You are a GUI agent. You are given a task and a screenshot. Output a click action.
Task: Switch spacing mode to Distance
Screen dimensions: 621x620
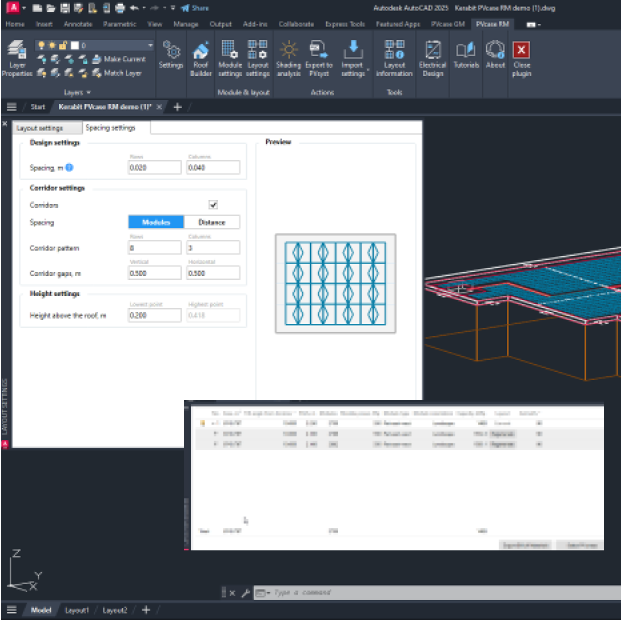click(x=212, y=222)
